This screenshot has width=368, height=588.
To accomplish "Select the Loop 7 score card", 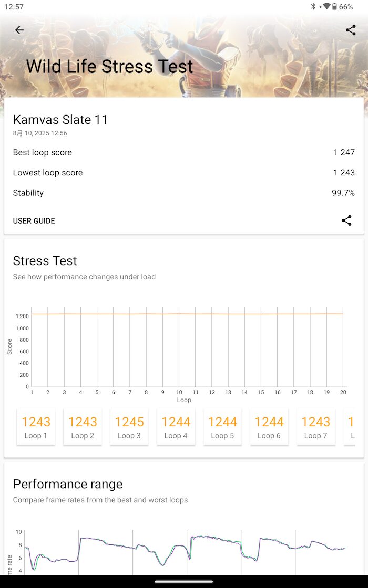I will point(315,427).
